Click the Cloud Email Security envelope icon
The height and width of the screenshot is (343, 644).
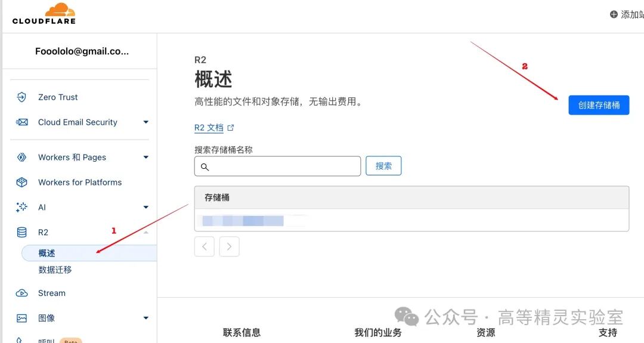[x=21, y=122]
